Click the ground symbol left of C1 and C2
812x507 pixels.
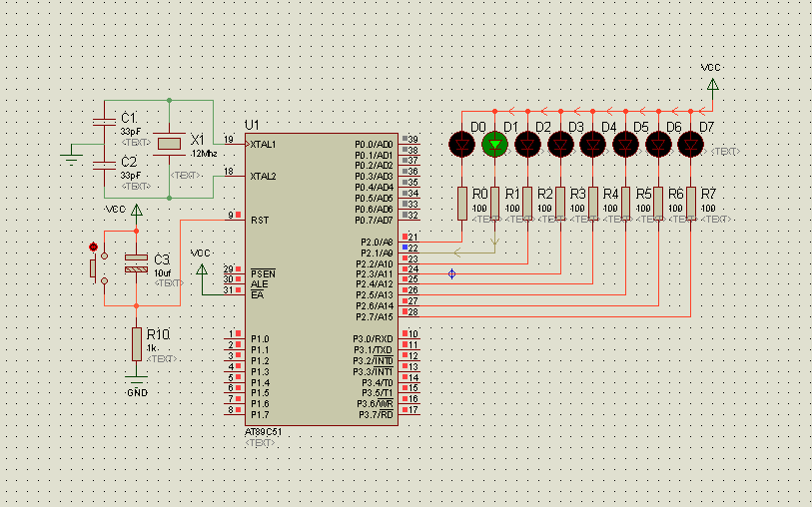coord(71,159)
